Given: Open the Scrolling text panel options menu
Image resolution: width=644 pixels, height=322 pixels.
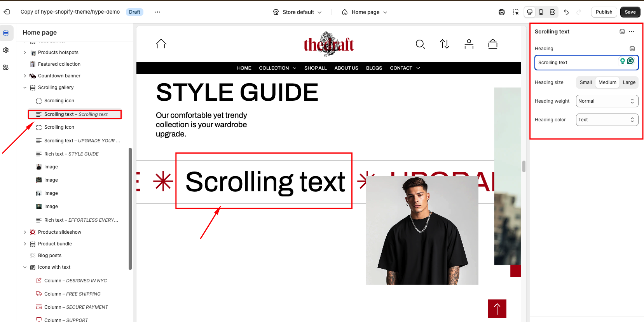Looking at the screenshot, I should click(632, 31).
